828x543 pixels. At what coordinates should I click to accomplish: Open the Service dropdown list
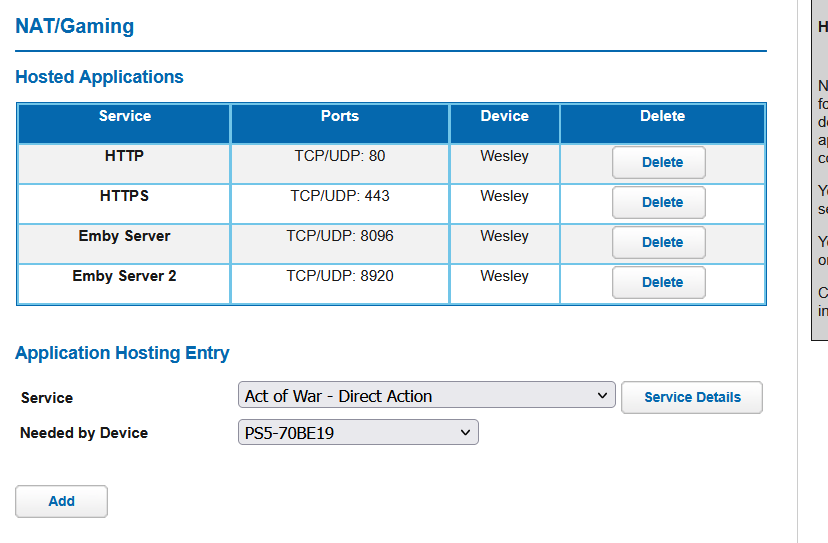[428, 396]
